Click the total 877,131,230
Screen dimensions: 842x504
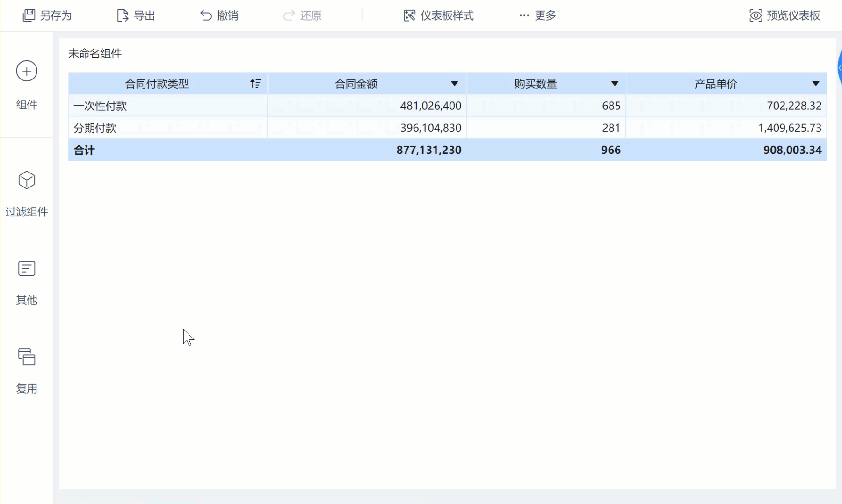[429, 150]
